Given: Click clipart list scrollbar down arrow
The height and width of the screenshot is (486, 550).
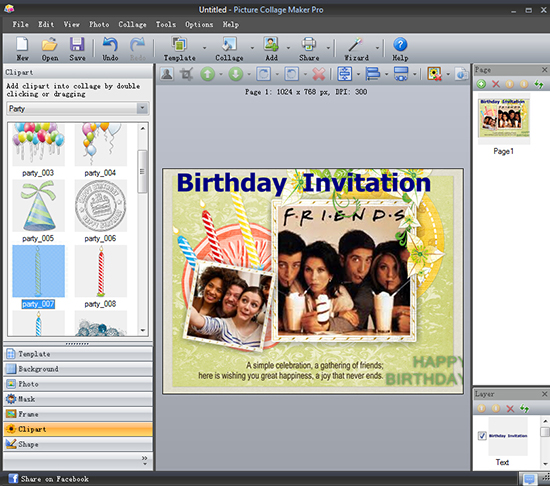Looking at the screenshot, I should (x=143, y=330).
